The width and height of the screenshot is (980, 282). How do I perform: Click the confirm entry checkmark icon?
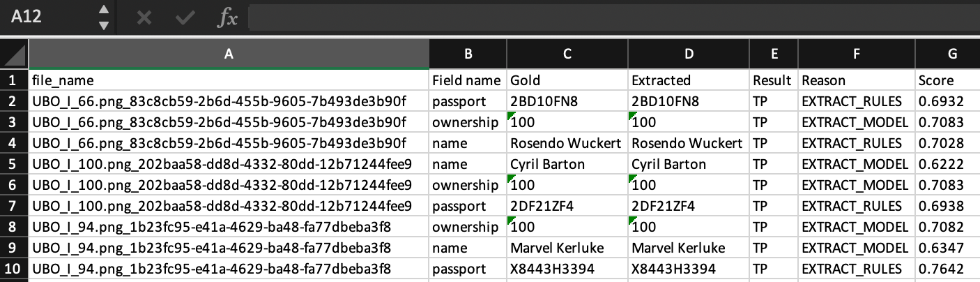(185, 17)
